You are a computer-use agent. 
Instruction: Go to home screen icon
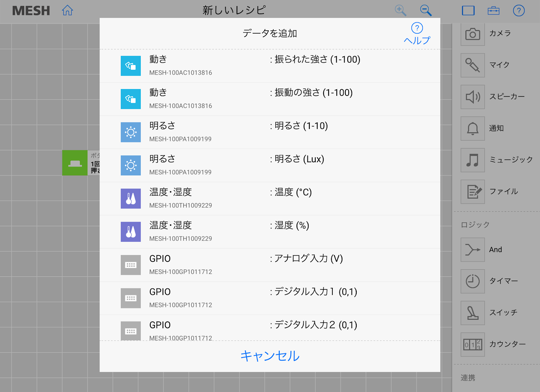(x=67, y=10)
